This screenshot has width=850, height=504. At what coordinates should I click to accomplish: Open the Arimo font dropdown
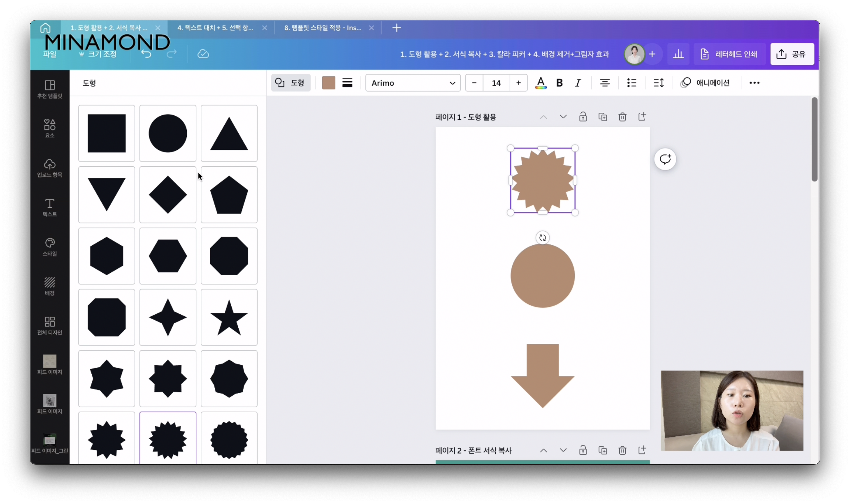click(x=413, y=83)
